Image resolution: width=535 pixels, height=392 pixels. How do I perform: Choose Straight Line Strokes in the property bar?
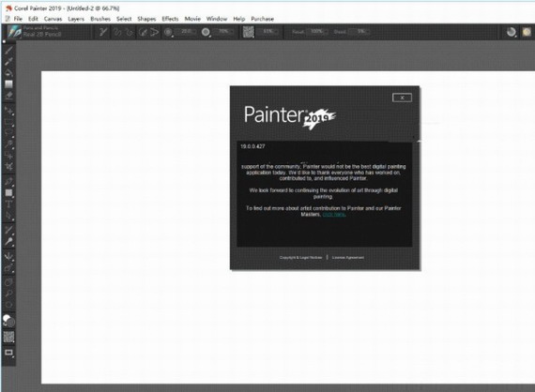pyautogui.click(x=129, y=32)
